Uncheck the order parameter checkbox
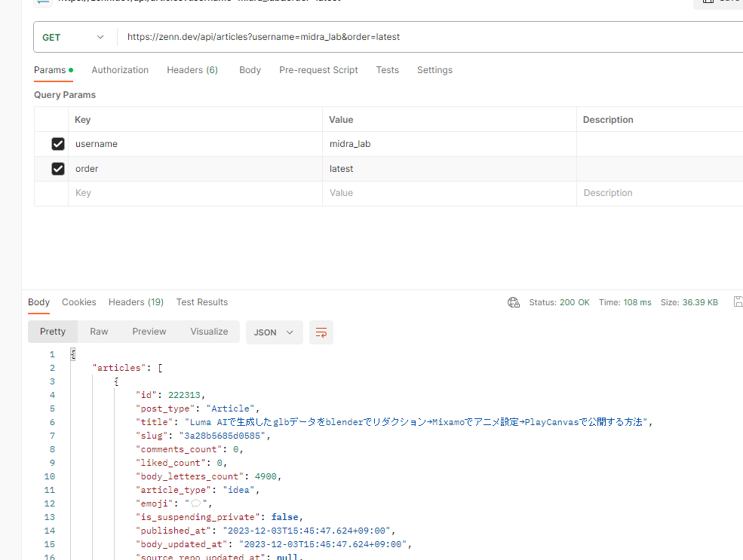This screenshot has width=743, height=560. tap(58, 169)
